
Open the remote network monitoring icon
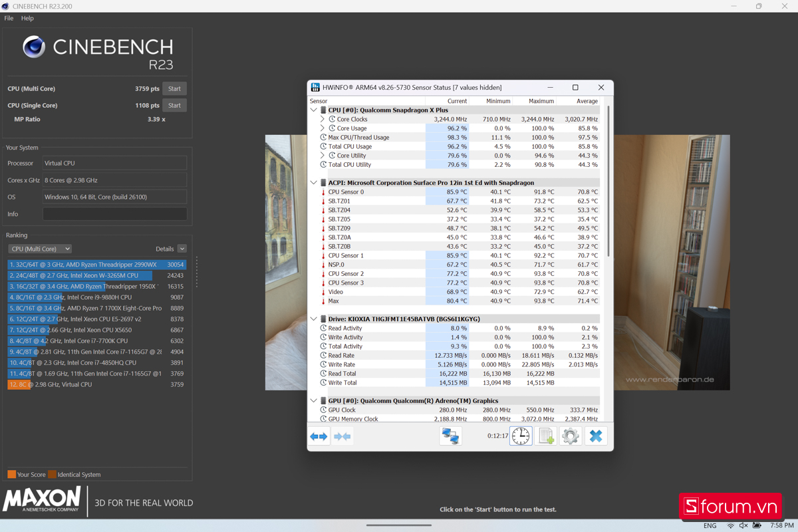(x=451, y=436)
